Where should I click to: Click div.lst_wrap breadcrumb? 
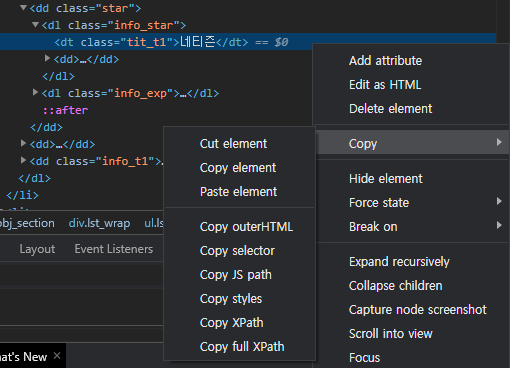click(99, 223)
